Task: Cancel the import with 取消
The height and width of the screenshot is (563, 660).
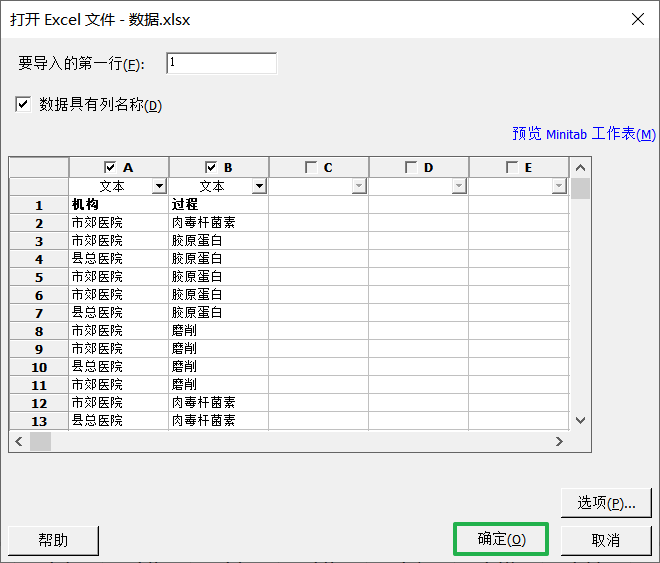Action: click(606, 540)
